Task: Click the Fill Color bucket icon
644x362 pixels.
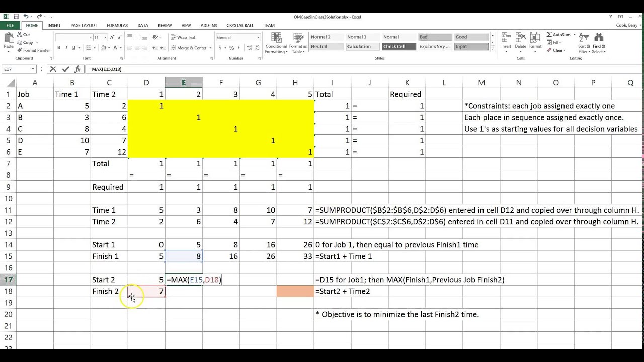Action: coord(103,48)
